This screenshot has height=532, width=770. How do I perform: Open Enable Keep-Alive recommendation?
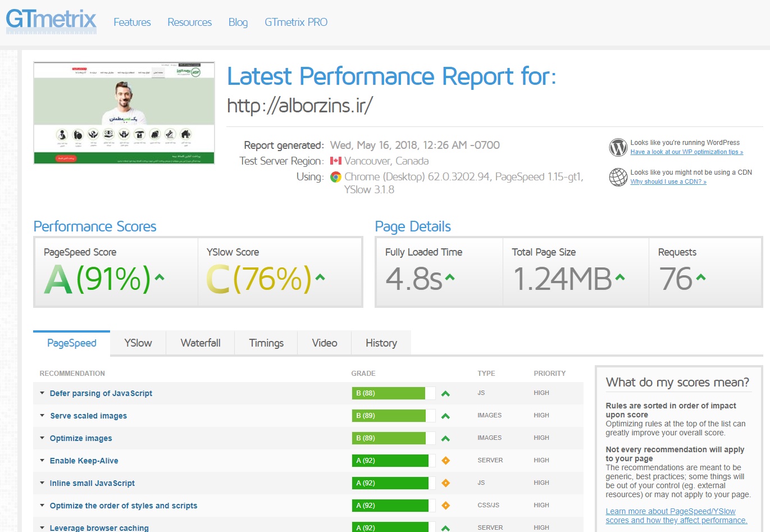84,461
